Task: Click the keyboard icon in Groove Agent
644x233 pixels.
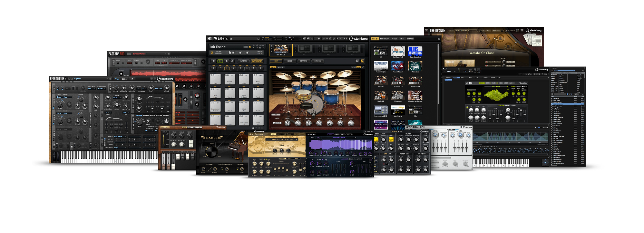Action: coord(357,61)
